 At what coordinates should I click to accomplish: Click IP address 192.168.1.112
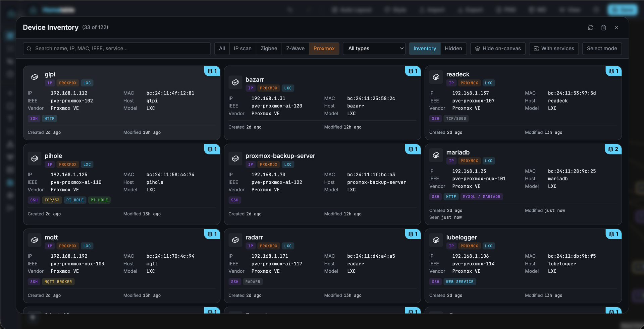(x=69, y=93)
